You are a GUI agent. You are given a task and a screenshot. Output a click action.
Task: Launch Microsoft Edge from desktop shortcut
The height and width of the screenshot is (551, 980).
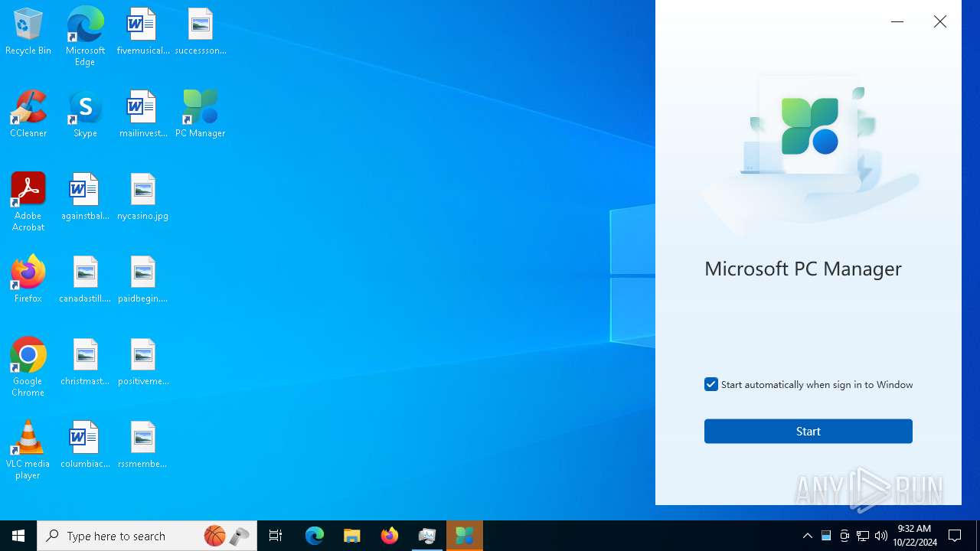[x=85, y=37]
